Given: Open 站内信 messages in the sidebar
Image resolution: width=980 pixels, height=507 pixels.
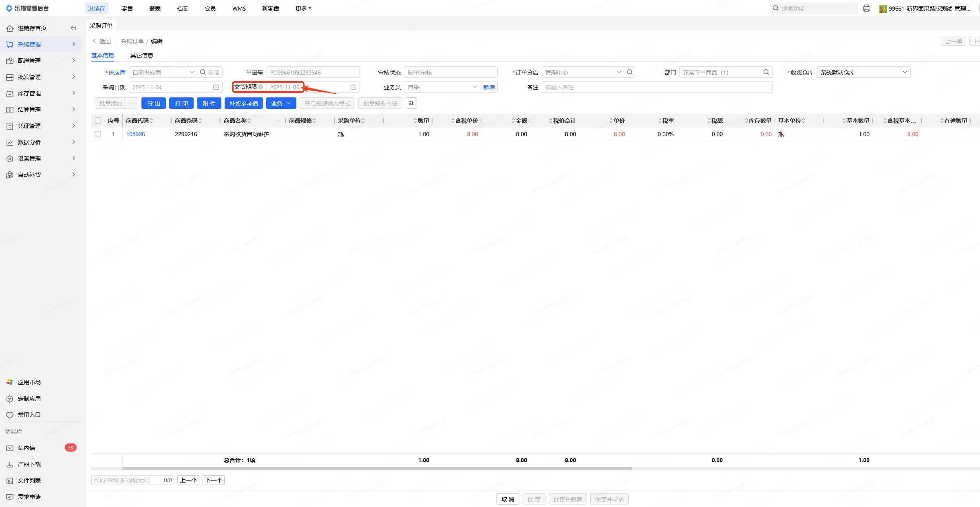Looking at the screenshot, I should 26,447.
